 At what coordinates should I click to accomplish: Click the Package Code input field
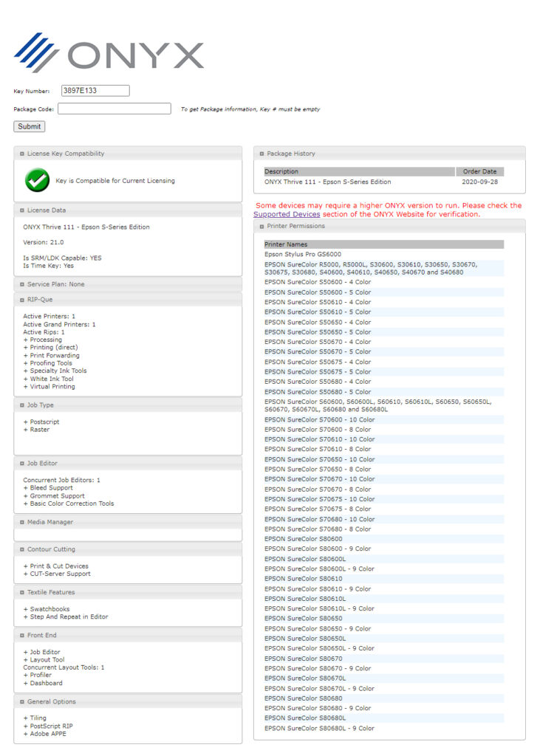click(115, 109)
